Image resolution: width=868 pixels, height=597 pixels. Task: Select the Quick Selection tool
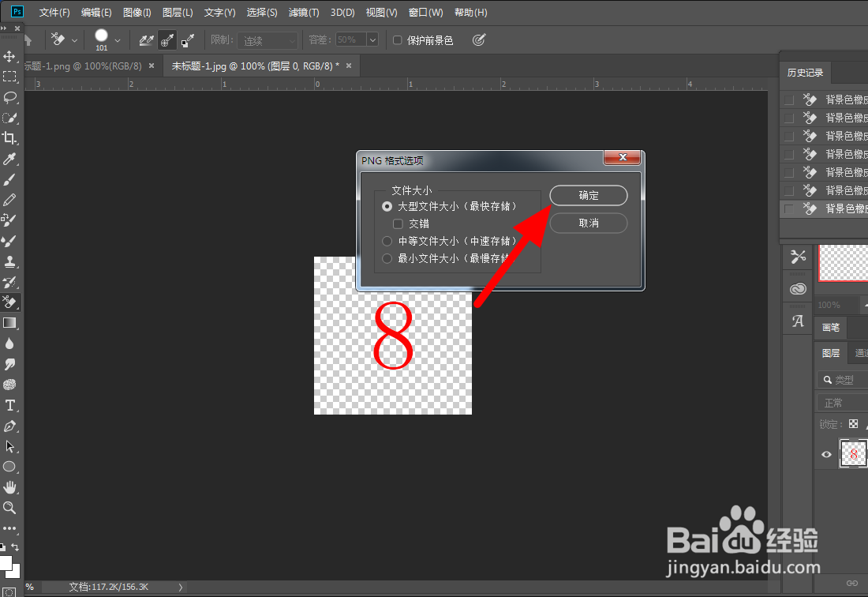9,118
